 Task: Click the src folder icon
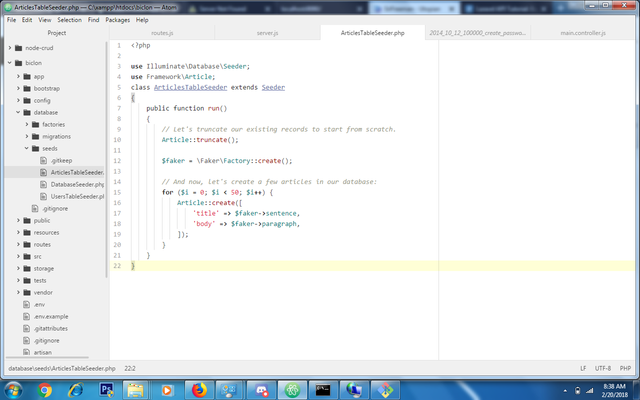point(27,256)
